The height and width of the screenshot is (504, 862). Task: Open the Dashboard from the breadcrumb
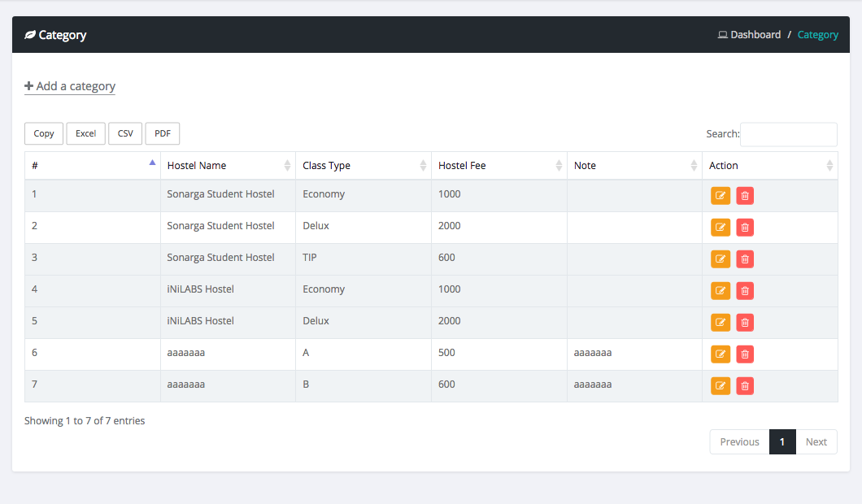click(756, 34)
